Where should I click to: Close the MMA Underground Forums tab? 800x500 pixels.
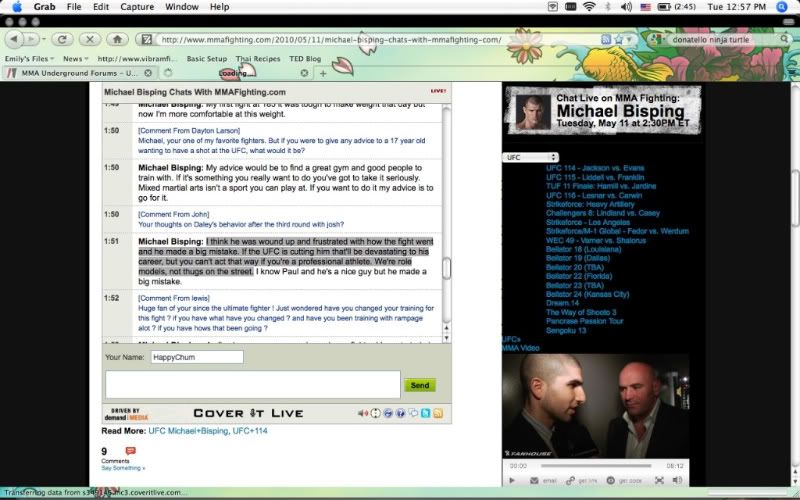[148, 73]
